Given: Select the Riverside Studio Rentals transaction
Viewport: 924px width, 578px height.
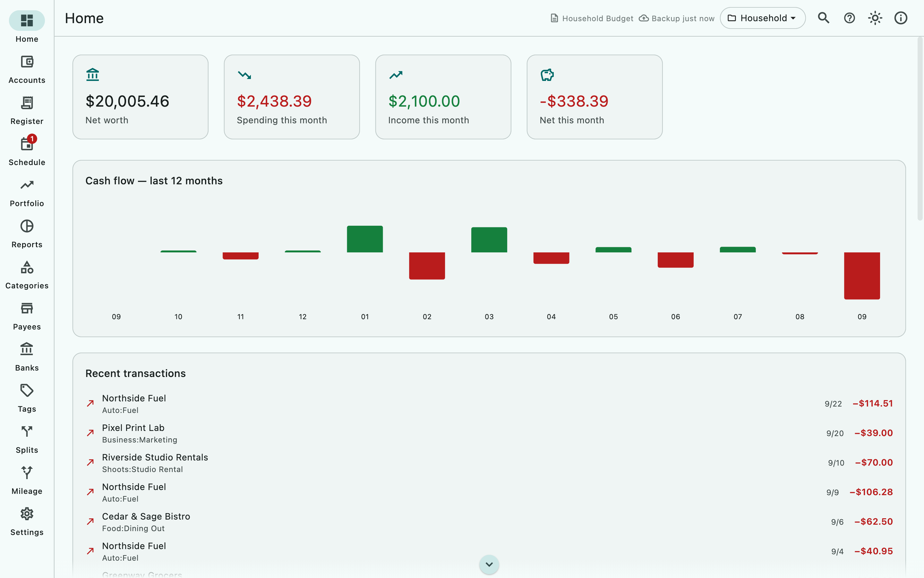Looking at the screenshot, I should [x=489, y=463].
